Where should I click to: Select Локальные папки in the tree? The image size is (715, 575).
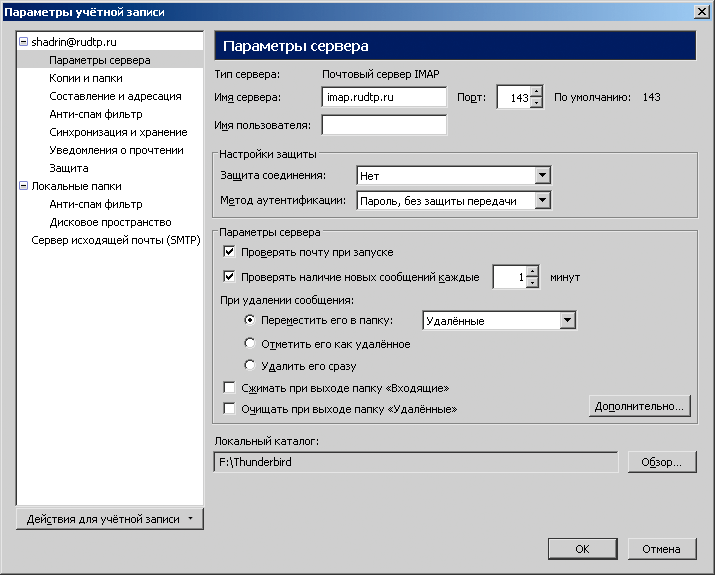coord(77,186)
